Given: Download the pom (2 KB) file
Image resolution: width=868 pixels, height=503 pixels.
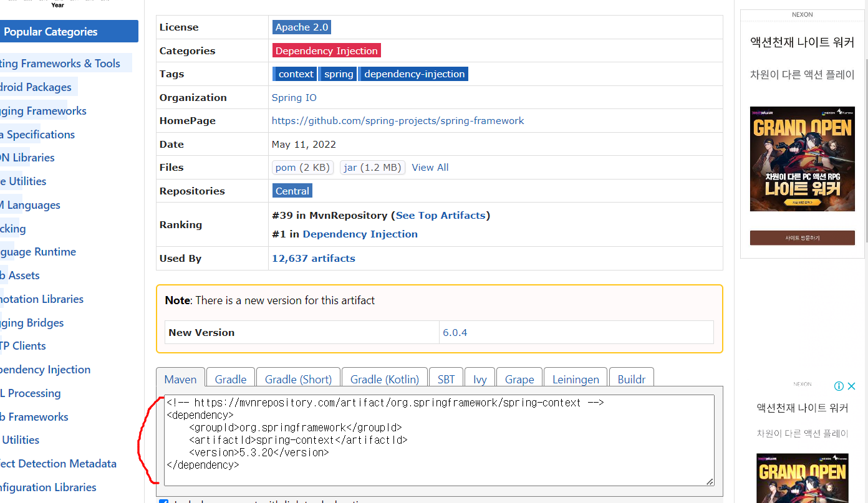Looking at the screenshot, I should [x=302, y=168].
